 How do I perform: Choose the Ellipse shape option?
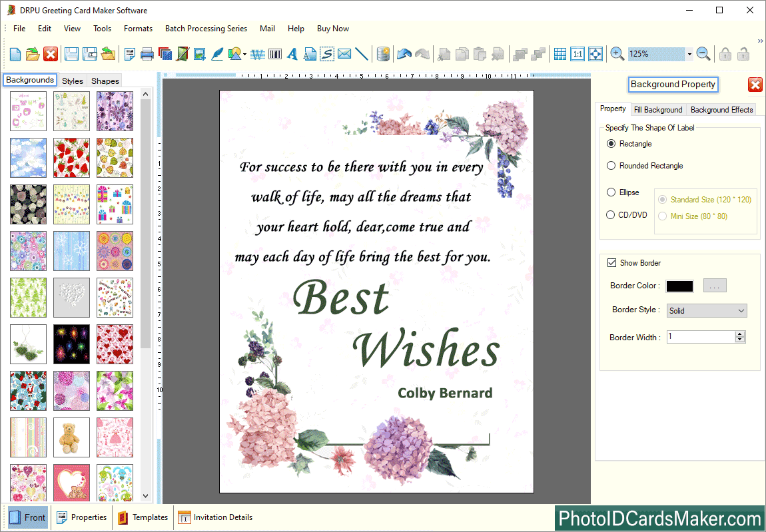611,192
